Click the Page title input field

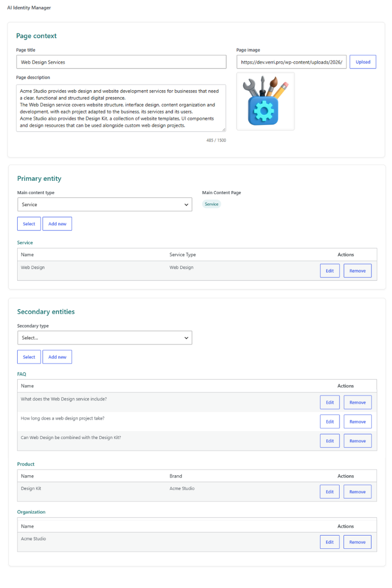(x=122, y=62)
